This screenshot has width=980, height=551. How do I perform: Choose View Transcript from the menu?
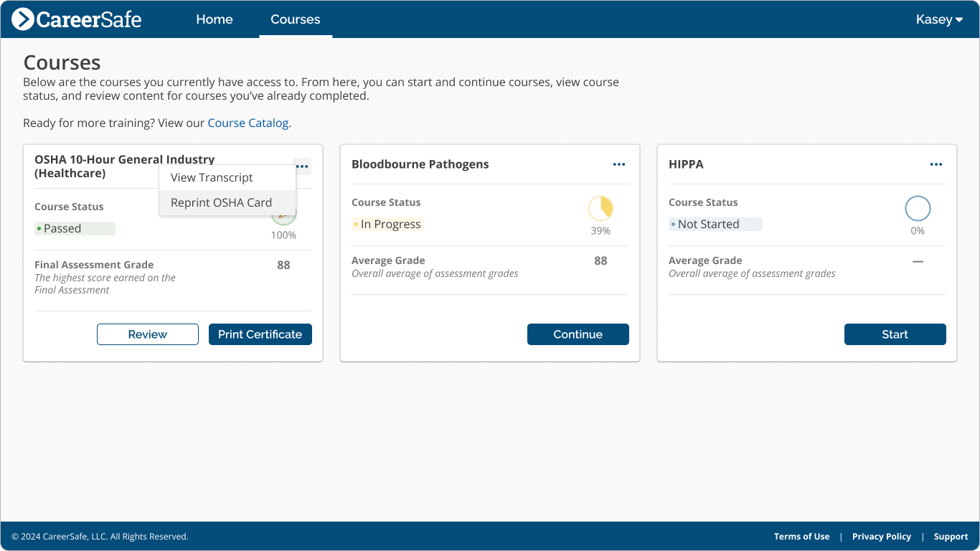pos(227,177)
